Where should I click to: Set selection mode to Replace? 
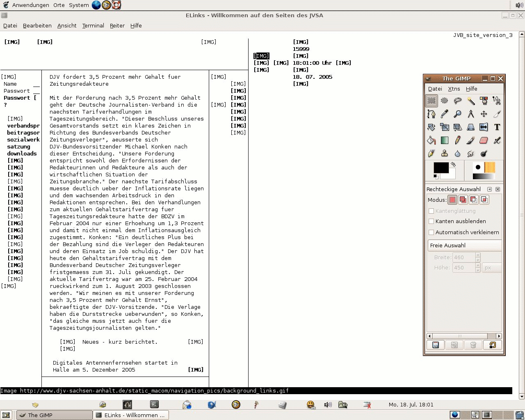452,200
